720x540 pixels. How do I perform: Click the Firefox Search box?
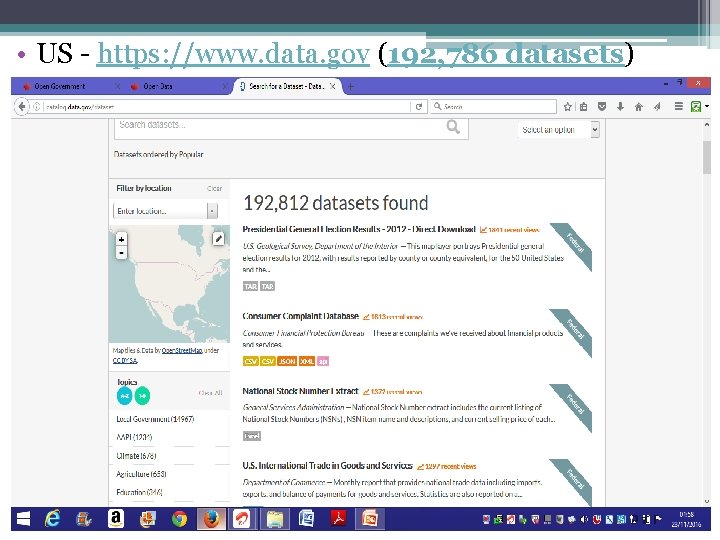click(494, 107)
